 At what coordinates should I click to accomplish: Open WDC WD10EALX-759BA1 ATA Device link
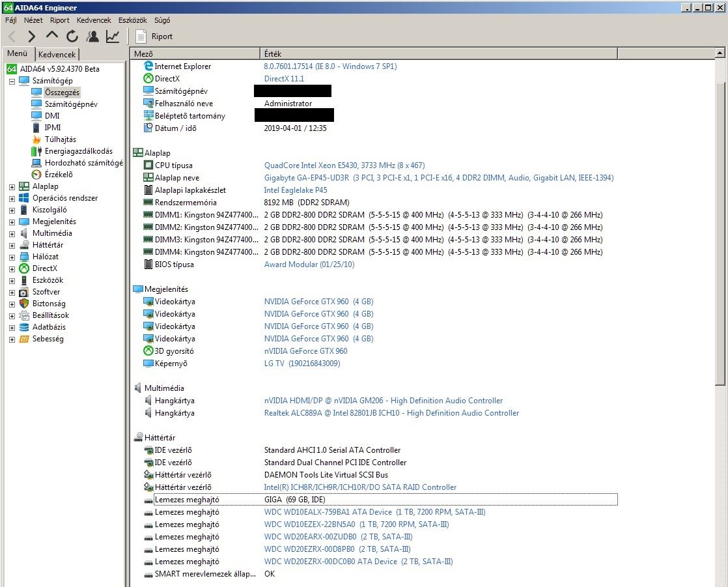[x=374, y=512]
